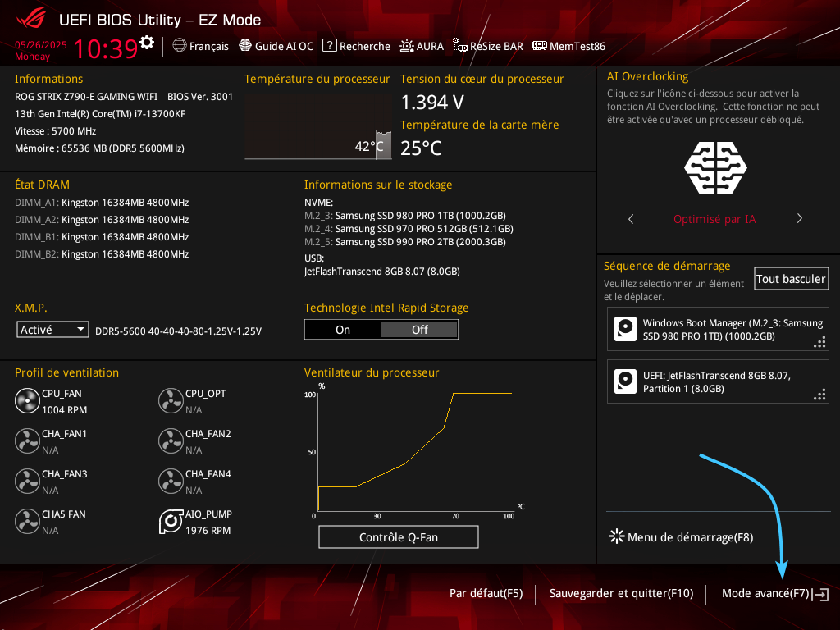Screen dimensions: 840x630
Task: Click the boot menu asterisk icon
Action: click(617, 536)
